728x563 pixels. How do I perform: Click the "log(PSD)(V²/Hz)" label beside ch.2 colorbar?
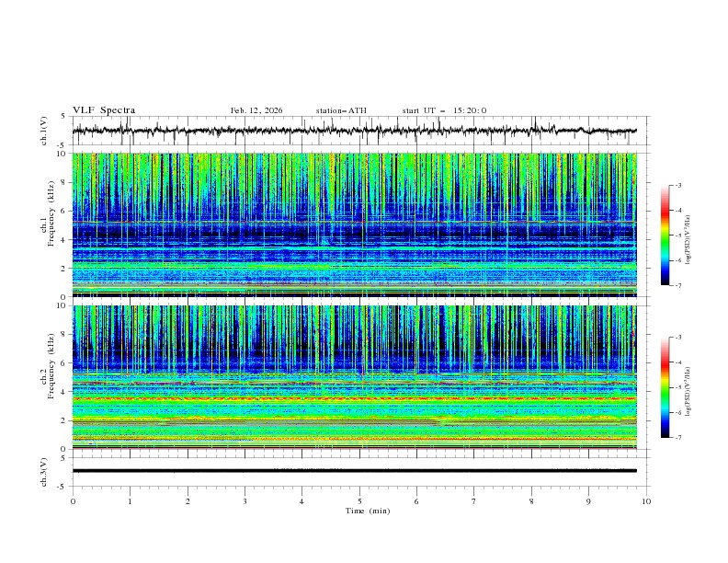(x=688, y=391)
